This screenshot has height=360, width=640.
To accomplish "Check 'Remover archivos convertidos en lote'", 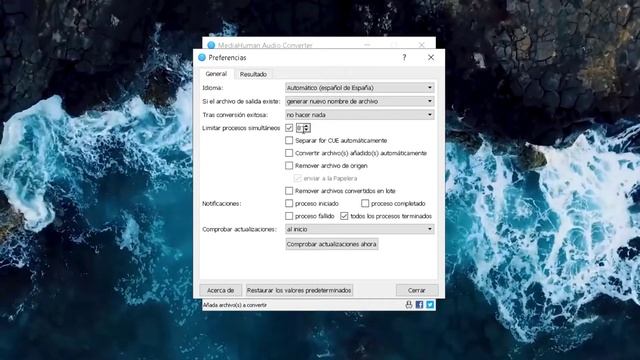I will coord(289,191).
